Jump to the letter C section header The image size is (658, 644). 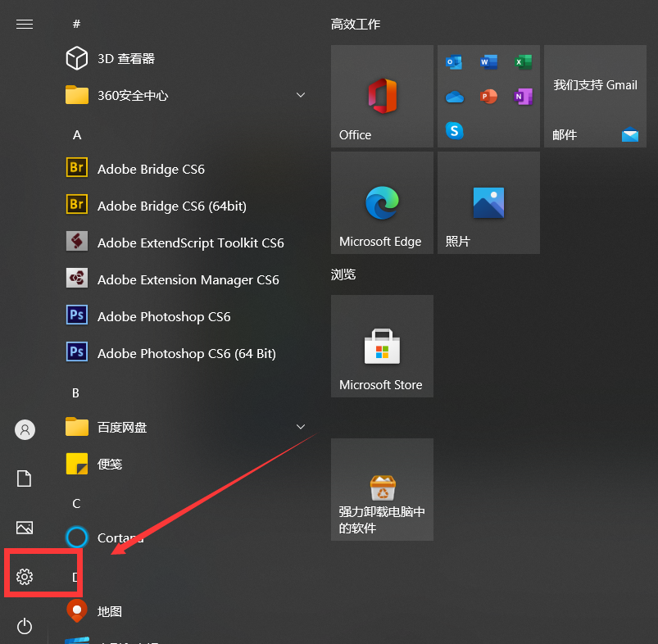75,503
